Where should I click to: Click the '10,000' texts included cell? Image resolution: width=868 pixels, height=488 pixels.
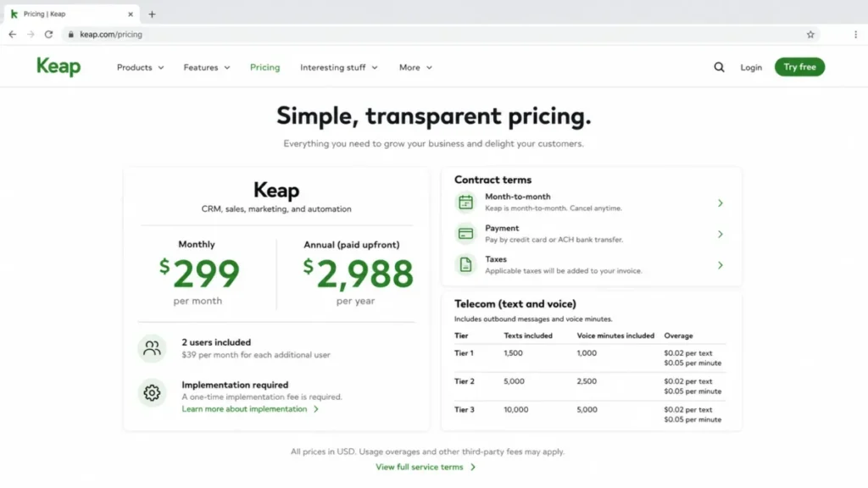(516, 409)
